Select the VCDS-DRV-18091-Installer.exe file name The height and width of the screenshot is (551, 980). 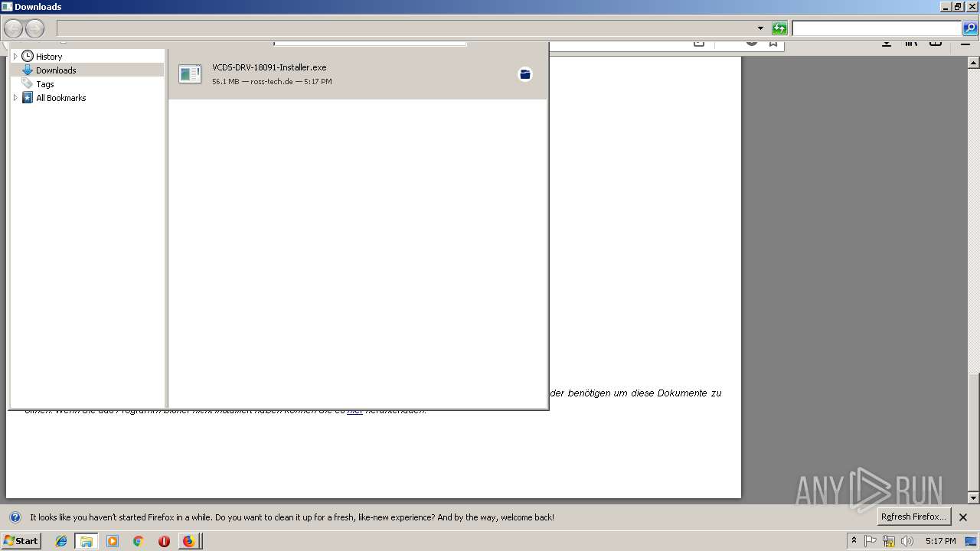pos(269,67)
